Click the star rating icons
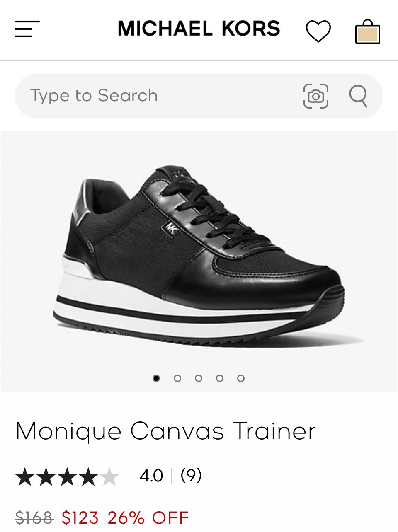 (67, 476)
